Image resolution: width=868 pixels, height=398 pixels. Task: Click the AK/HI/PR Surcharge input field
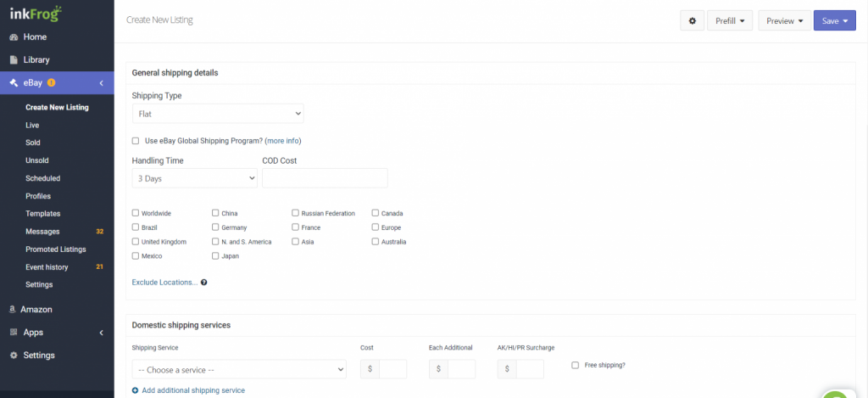click(531, 369)
